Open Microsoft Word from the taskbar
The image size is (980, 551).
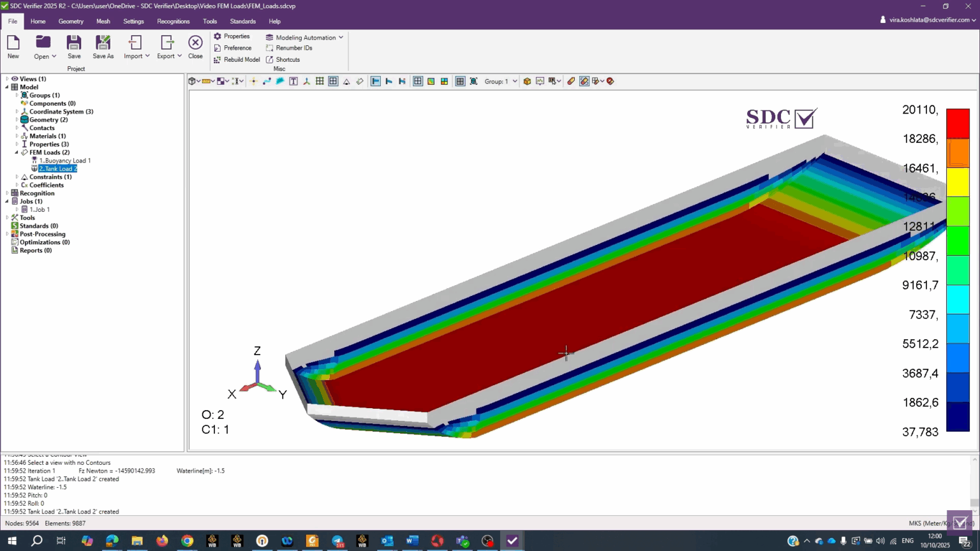[412, 541]
